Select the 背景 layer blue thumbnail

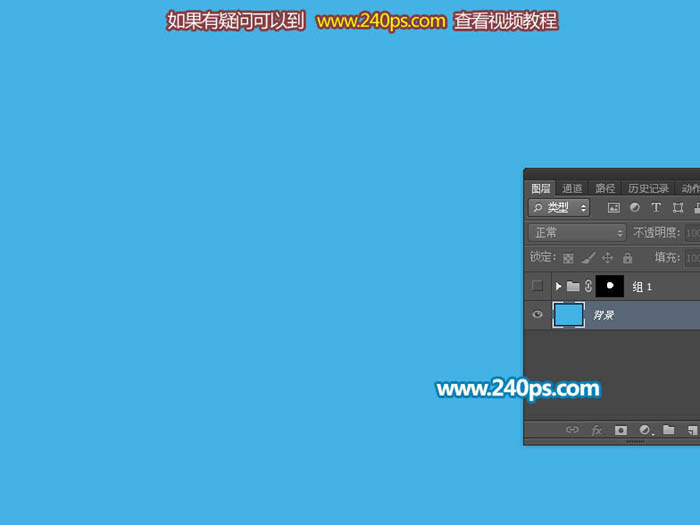coord(568,315)
